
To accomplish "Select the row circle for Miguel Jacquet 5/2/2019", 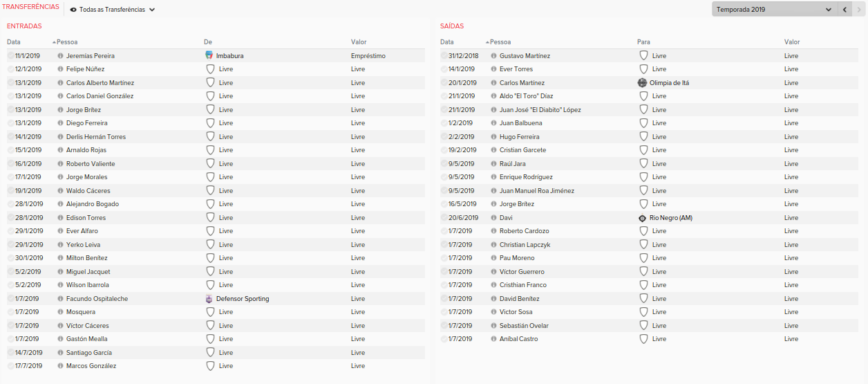I will [x=10, y=272].
